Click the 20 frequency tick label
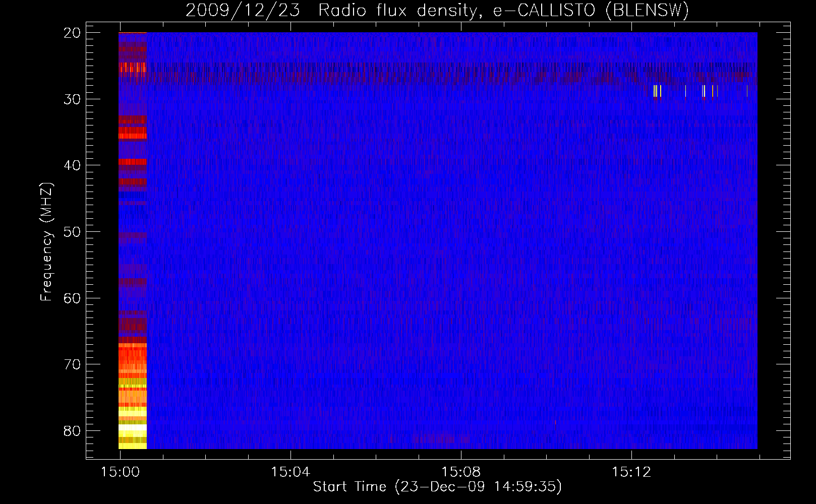 click(x=72, y=33)
